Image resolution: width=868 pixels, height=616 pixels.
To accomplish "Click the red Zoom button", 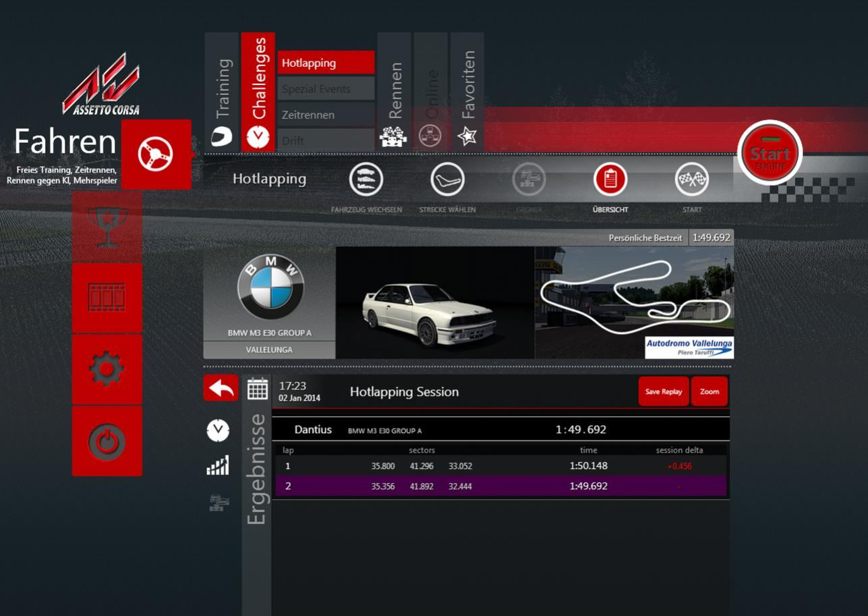I will [710, 391].
